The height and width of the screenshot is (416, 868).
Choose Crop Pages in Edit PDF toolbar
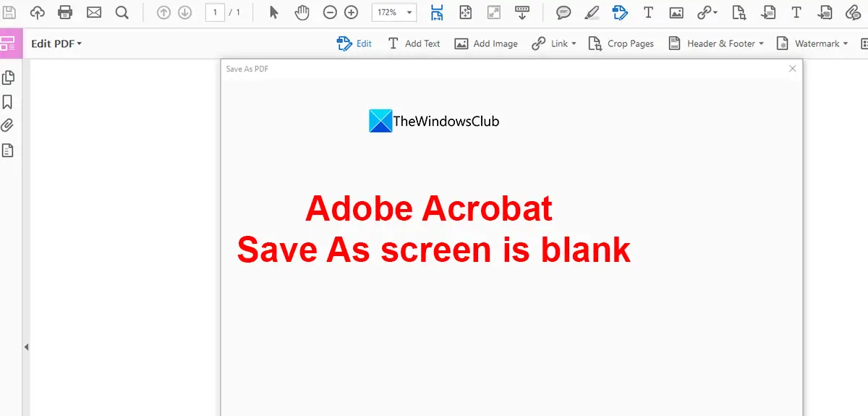[621, 43]
